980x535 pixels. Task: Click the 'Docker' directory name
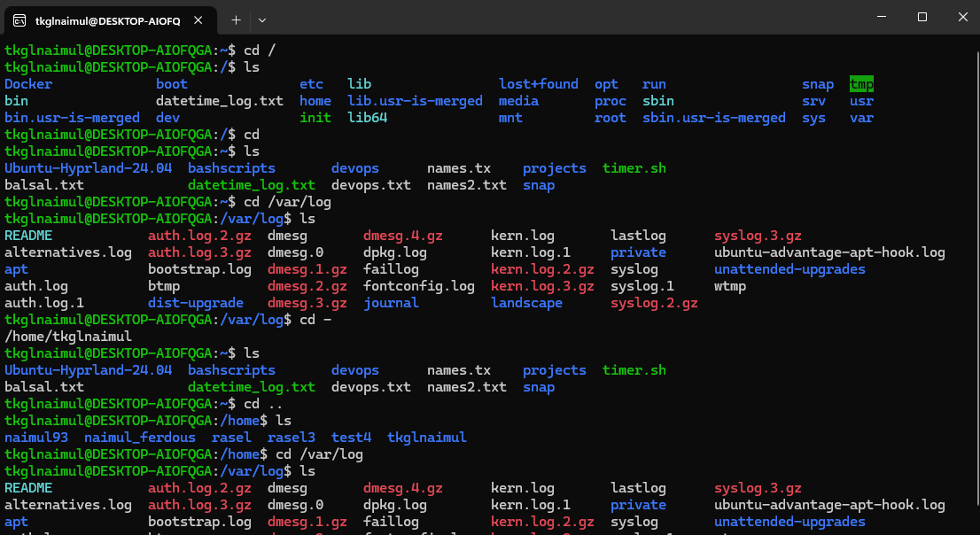pos(28,84)
